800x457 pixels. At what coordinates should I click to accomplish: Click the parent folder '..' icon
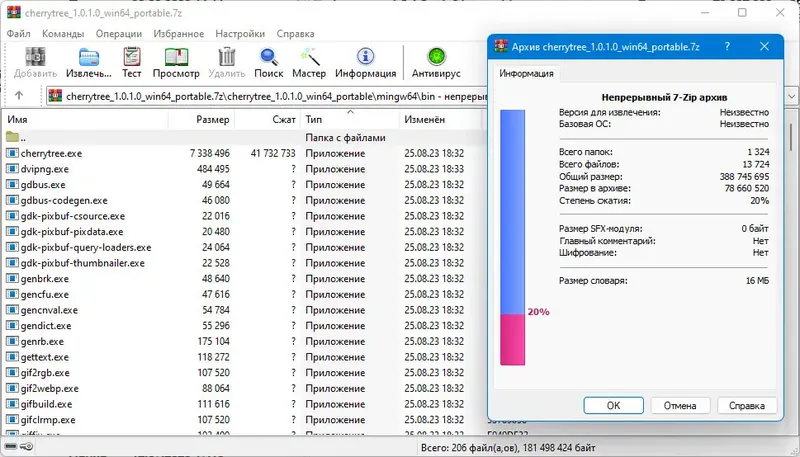(12, 137)
